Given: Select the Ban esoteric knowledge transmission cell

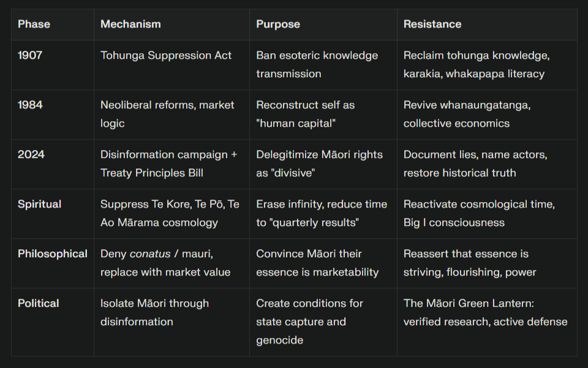Looking at the screenshot, I should click(x=317, y=64).
